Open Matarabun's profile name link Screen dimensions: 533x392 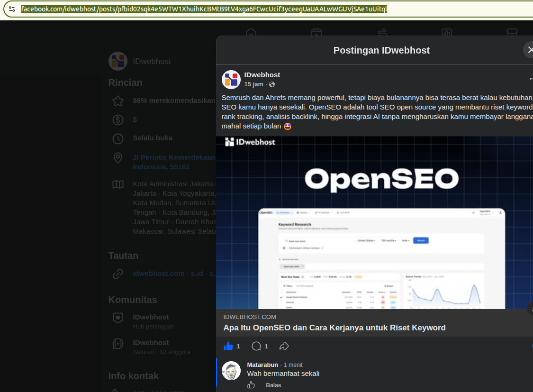(x=262, y=365)
